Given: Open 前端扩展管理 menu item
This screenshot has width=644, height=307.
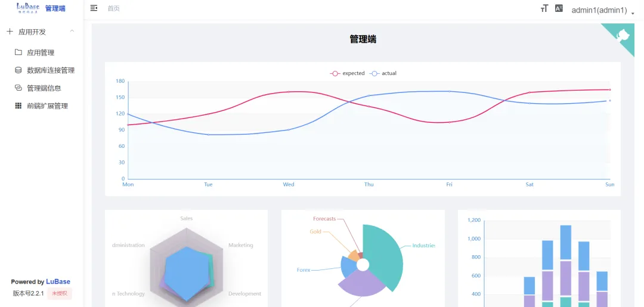Looking at the screenshot, I should pos(41,106).
